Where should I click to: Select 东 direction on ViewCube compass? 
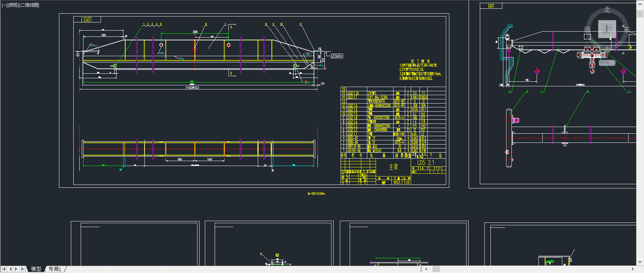[x=627, y=29]
